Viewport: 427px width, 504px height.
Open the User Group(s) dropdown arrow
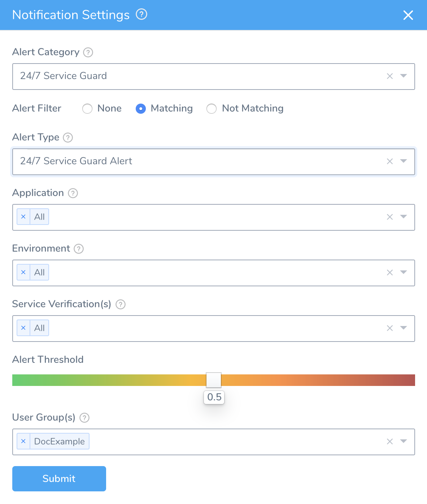[404, 441]
